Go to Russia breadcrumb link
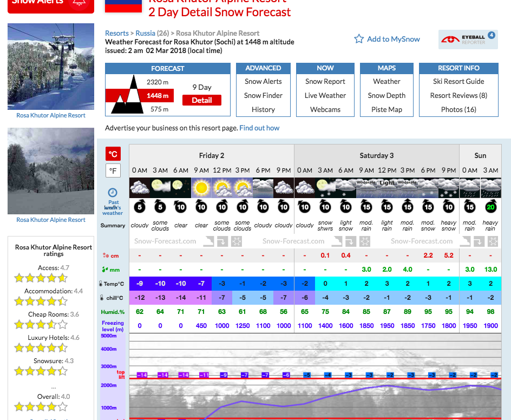The width and height of the screenshot is (511, 420). coord(146,33)
